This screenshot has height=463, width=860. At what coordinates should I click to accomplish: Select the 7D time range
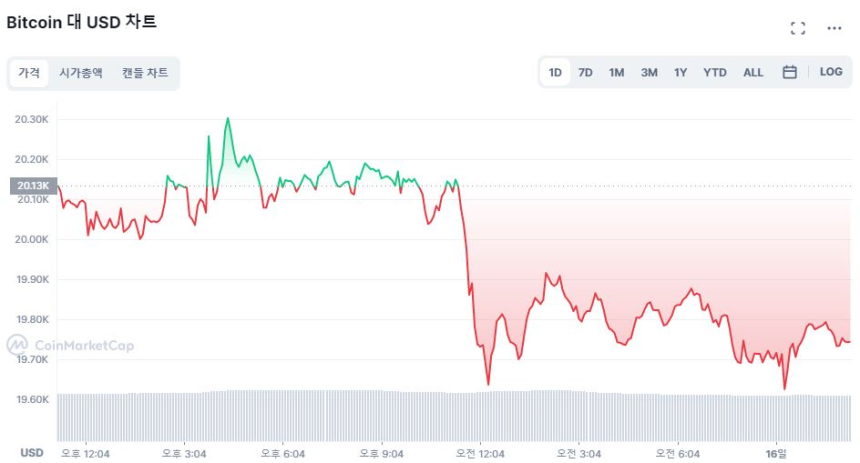coord(585,72)
